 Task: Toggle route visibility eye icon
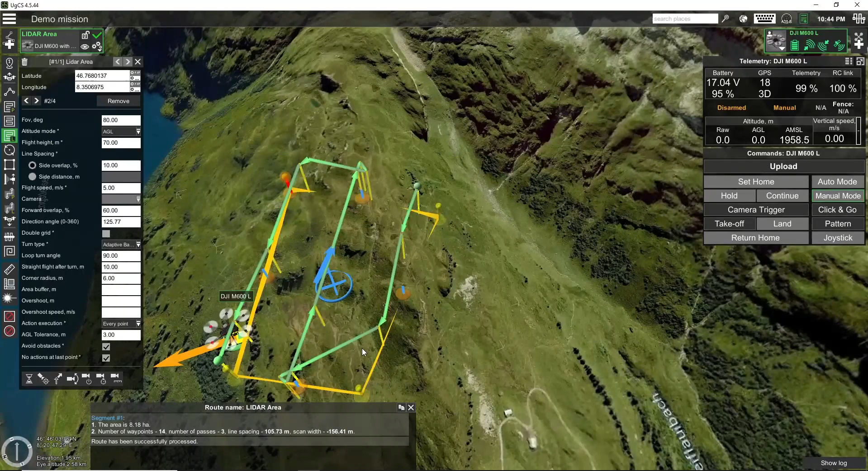click(85, 46)
